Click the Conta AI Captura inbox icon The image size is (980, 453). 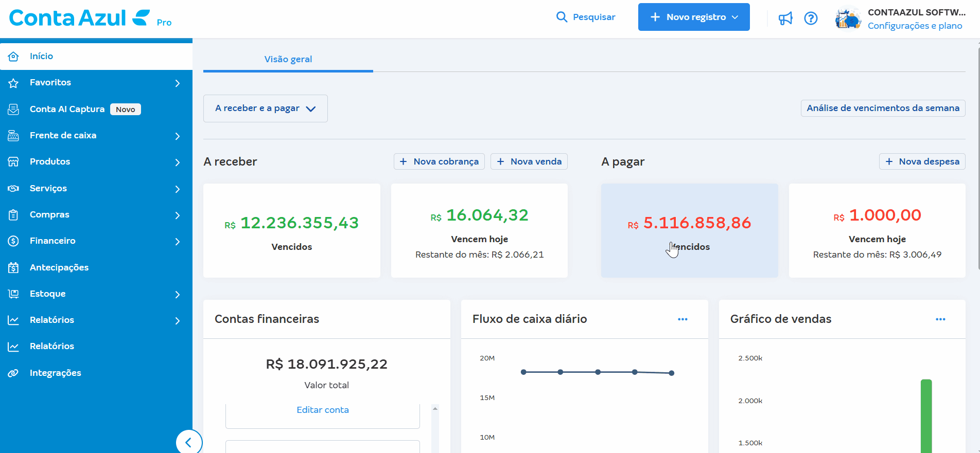(13, 109)
